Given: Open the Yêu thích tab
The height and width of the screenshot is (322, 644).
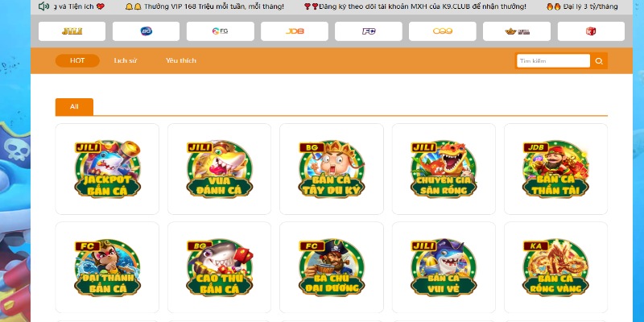Looking at the screenshot, I should pyautogui.click(x=180, y=60).
